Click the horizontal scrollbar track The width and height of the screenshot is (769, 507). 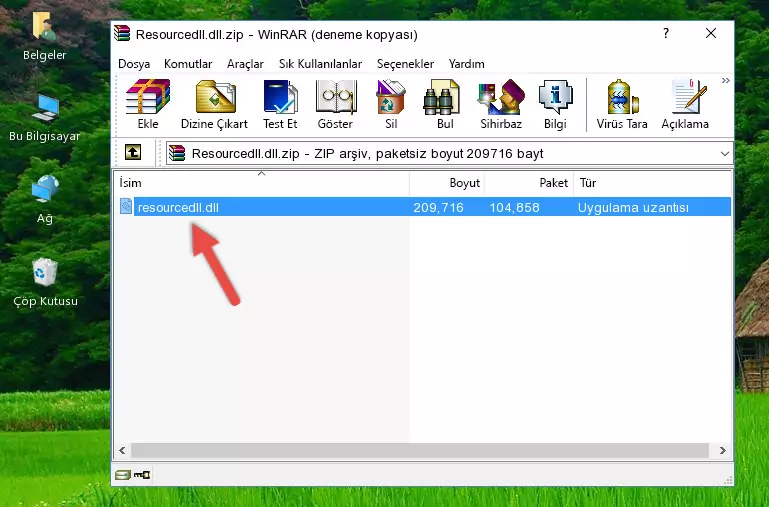[x=420, y=450]
